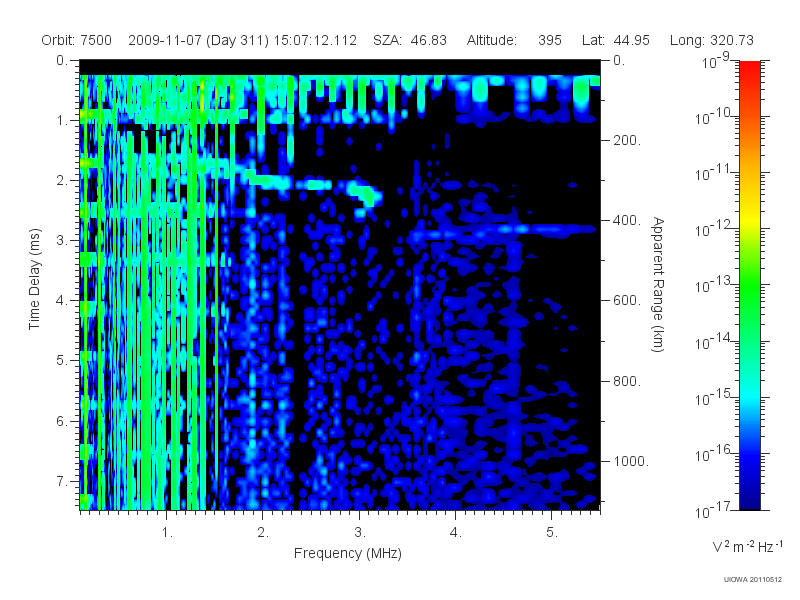This screenshot has width=800, height=600.
Task: Click the 400. label on the range axis
Action: click(x=627, y=220)
